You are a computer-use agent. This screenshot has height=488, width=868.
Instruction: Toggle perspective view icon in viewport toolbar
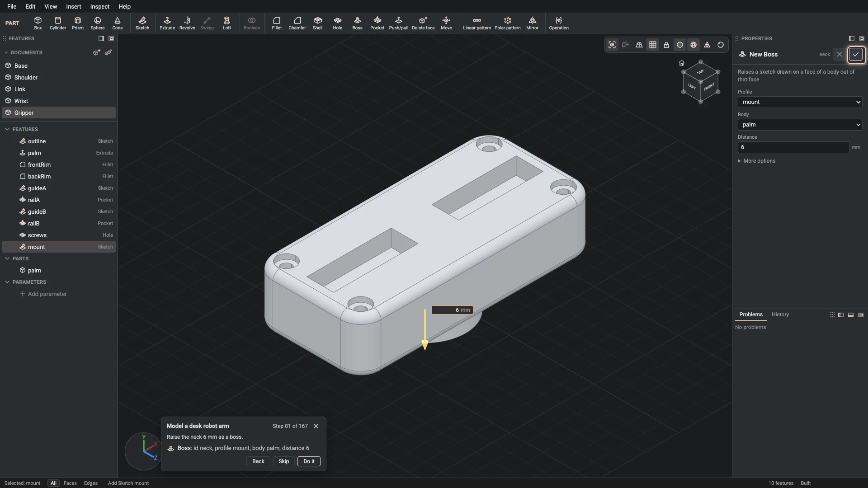click(639, 45)
